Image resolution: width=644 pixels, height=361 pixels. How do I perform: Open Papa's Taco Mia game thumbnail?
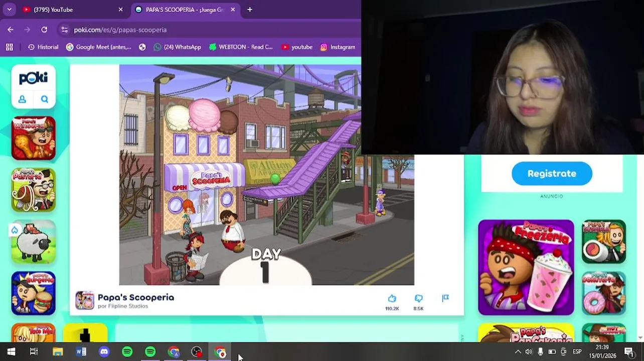coord(33,333)
